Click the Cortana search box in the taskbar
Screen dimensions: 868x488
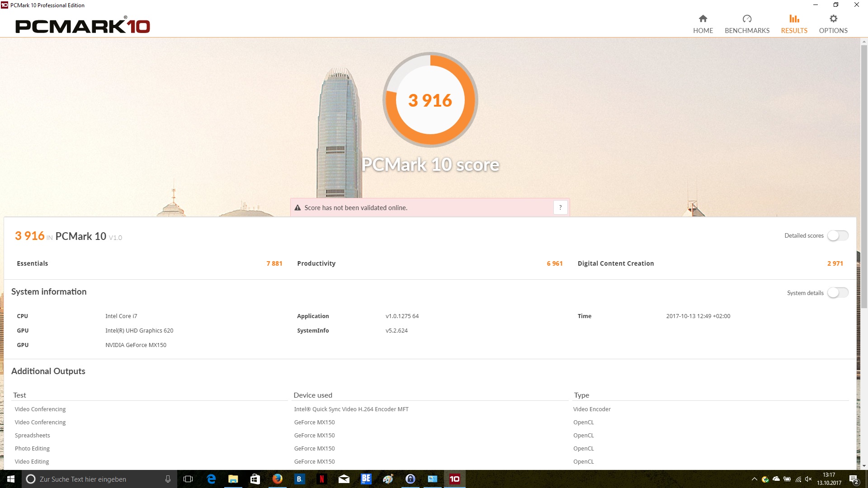99,479
